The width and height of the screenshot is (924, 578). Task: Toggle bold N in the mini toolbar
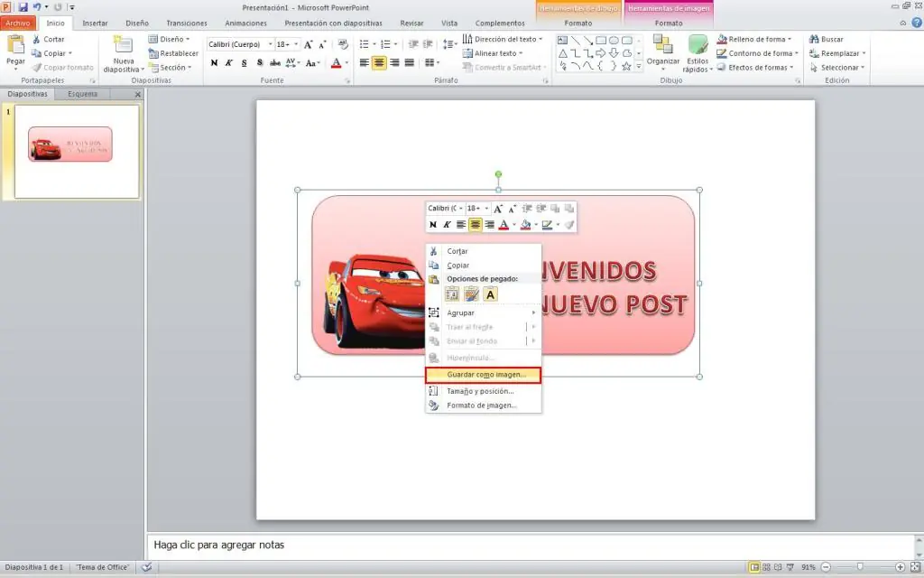coord(433,225)
